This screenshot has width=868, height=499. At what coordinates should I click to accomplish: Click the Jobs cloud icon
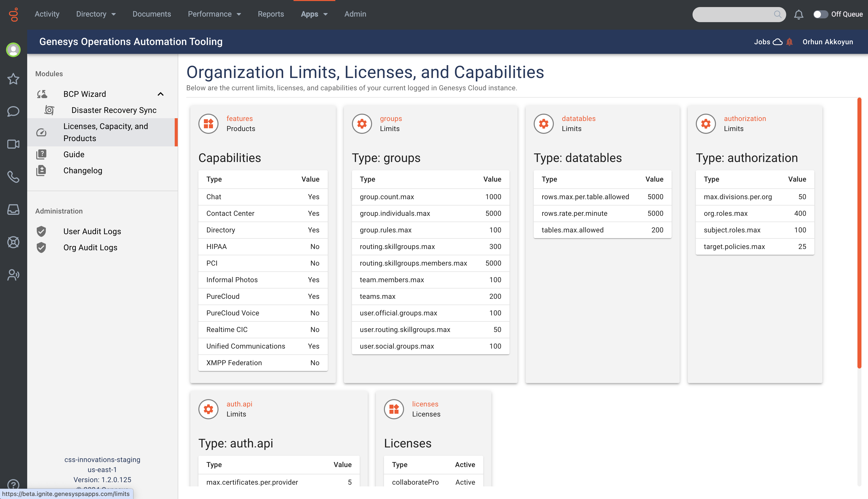click(777, 42)
